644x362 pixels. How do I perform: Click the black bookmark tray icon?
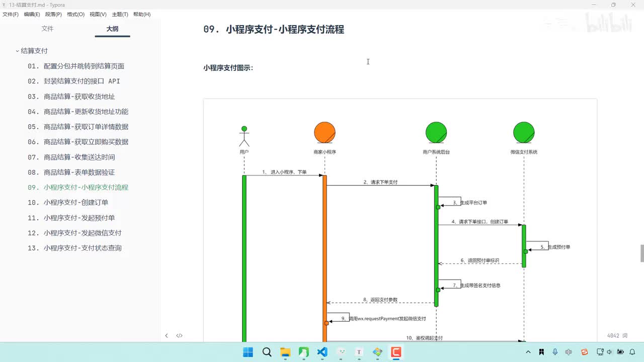(541, 352)
